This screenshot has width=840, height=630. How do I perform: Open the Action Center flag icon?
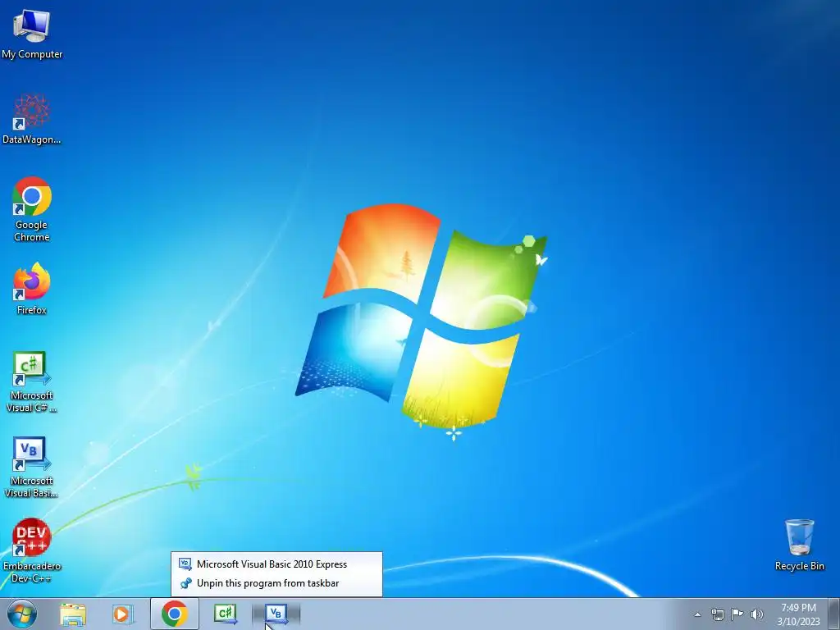pos(737,614)
